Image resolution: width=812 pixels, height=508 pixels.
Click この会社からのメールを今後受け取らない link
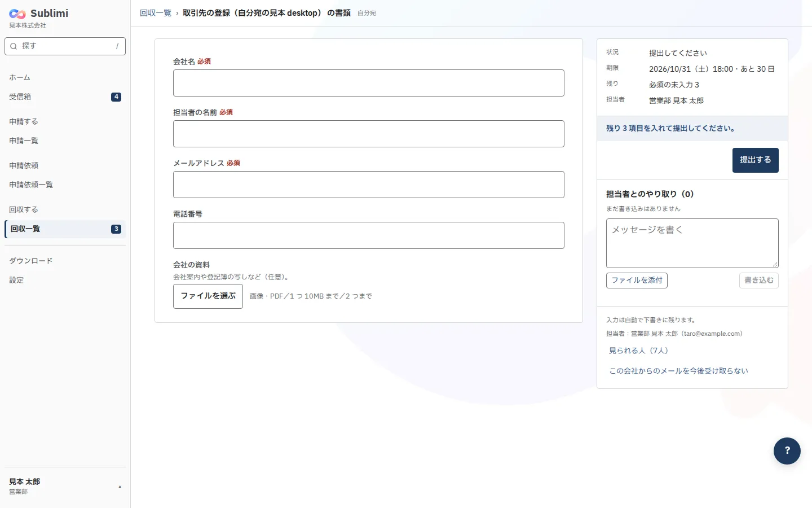(x=678, y=371)
